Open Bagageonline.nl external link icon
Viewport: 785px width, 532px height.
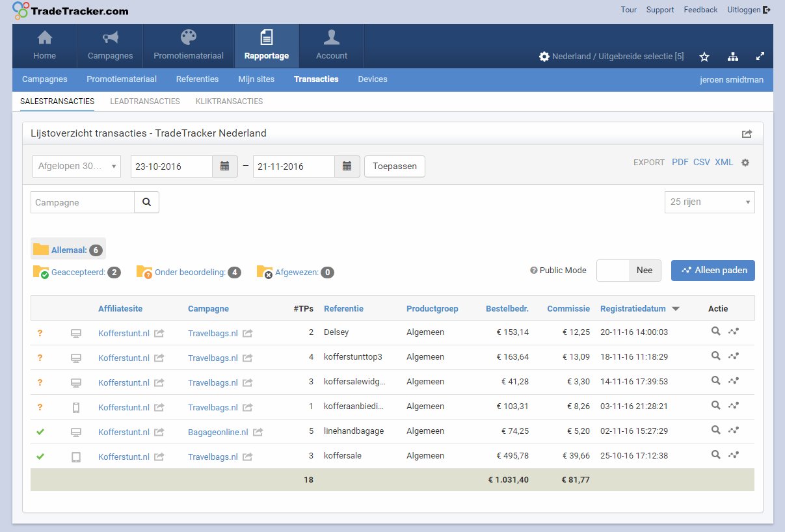click(x=258, y=432)
